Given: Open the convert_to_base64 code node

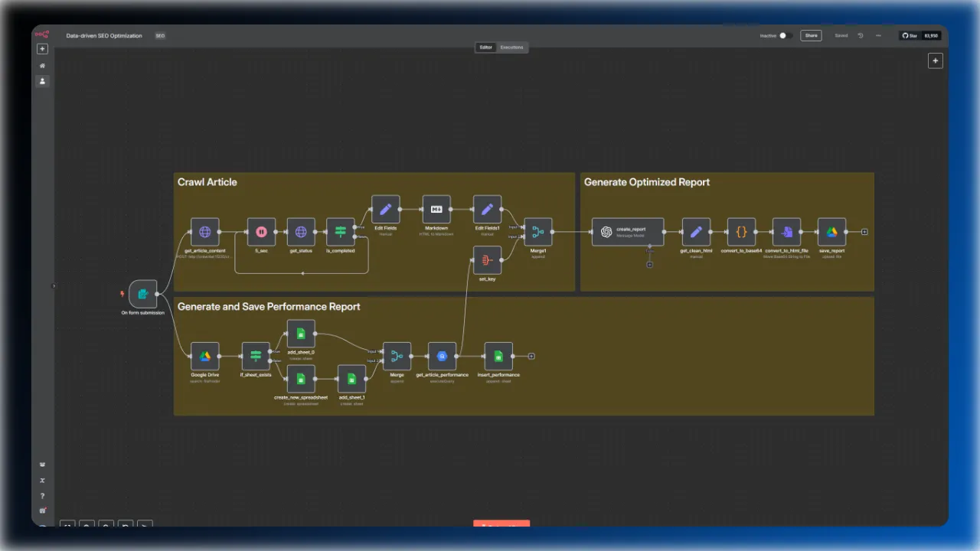Looking at the screenshot, I should pyautogui.click(x=741, y=232).
